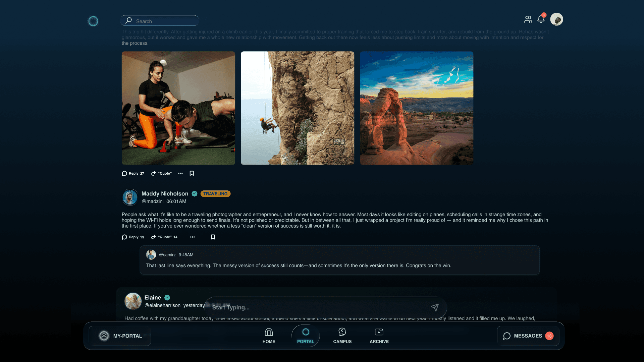Bookmark Maddy Nicholson's post
Viewport: 644px width, 362px height.
213,237
